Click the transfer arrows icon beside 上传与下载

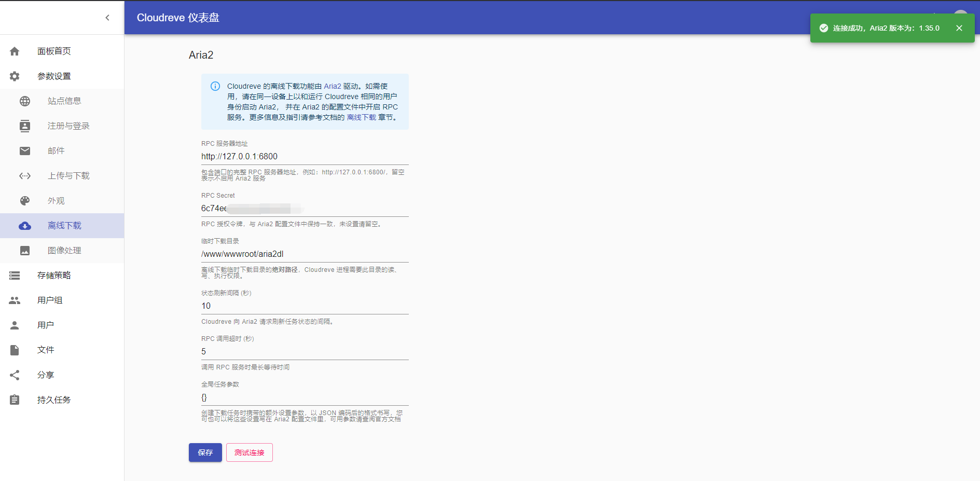coord(25,176)
